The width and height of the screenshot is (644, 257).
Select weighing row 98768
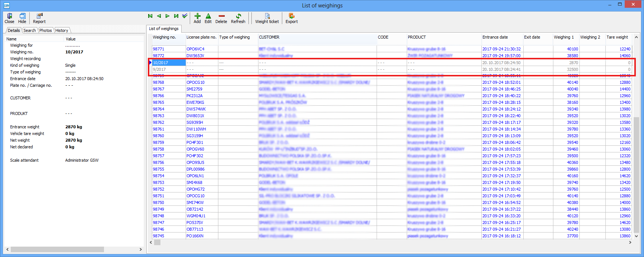[159, 82]
